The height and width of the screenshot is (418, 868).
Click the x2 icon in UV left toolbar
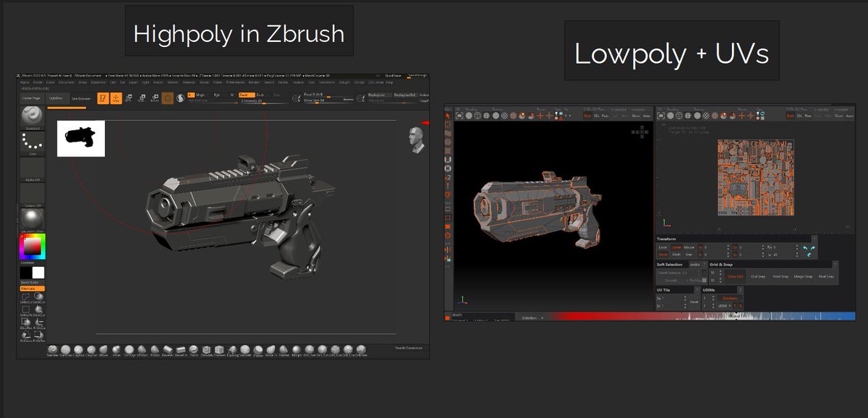point(448,177)
